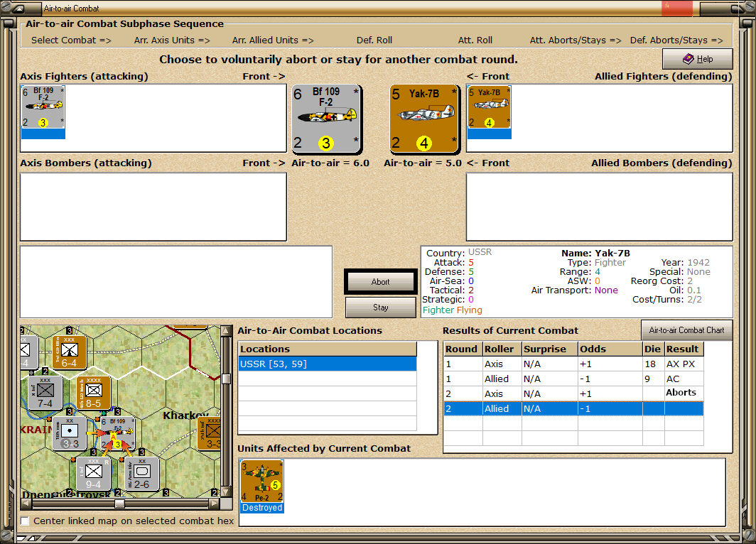Click the Surprise column header

[x=550, y=349]
